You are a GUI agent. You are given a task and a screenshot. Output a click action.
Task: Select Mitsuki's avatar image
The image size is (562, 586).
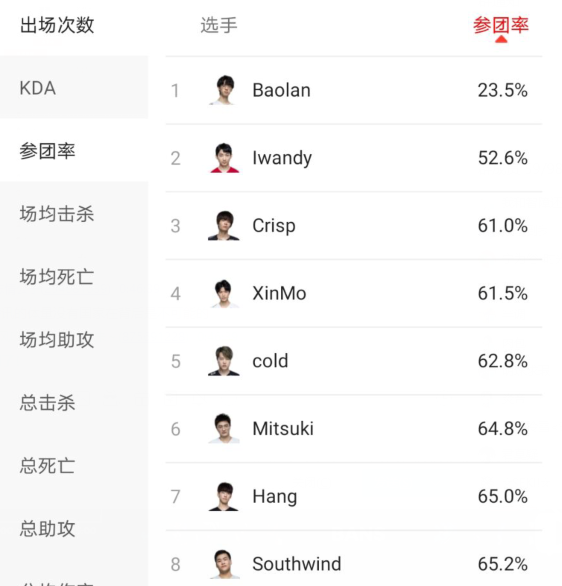[x=224, y=429]
